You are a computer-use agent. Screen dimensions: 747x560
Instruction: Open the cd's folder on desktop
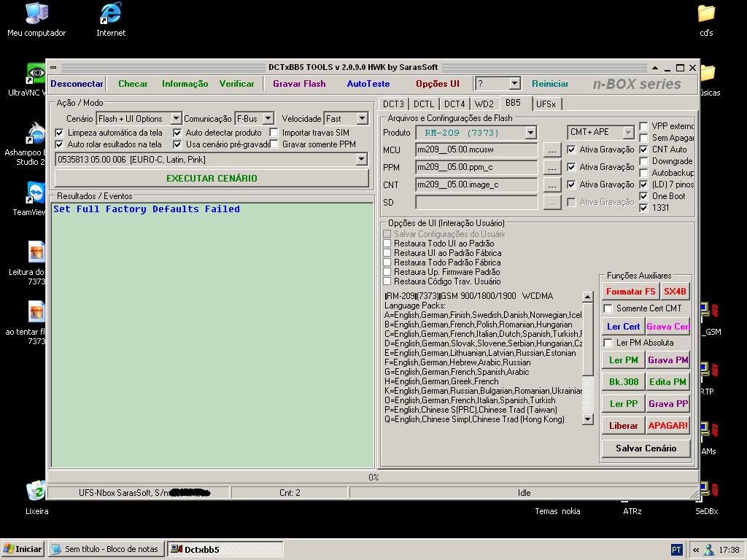[x=706, y=20]
